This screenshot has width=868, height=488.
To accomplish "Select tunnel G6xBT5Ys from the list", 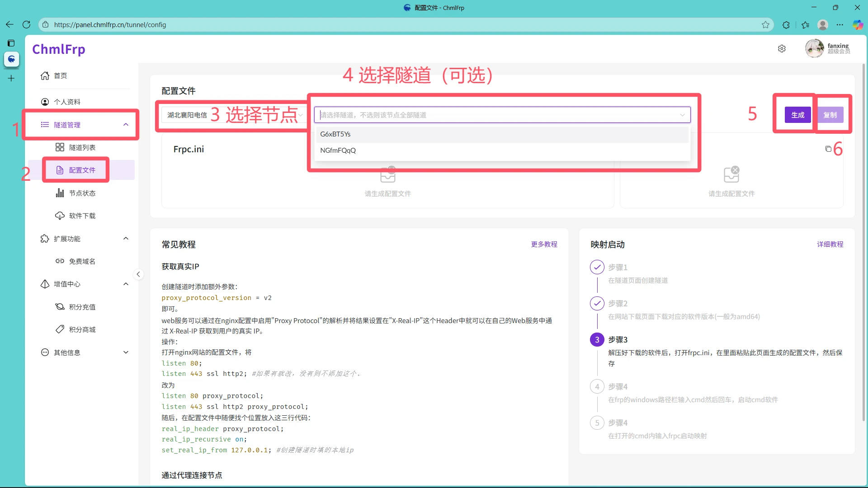I will tap(335, 134).
